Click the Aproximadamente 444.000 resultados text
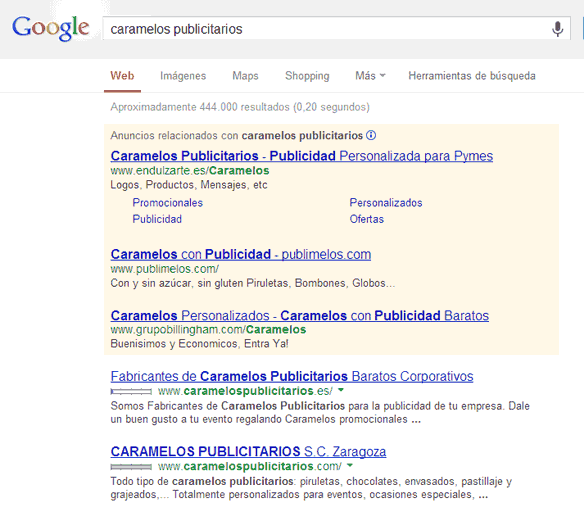This screenshot has width=584, height=521. coord(240,107)
